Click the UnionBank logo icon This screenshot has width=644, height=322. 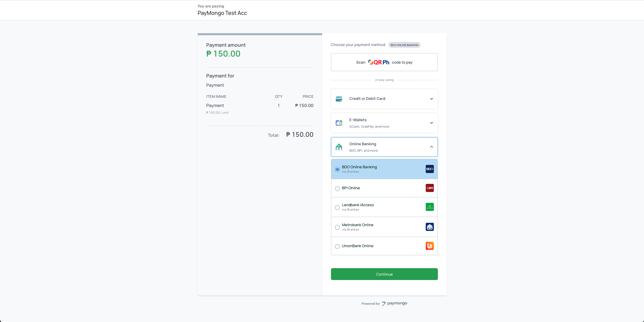point(429,246)
